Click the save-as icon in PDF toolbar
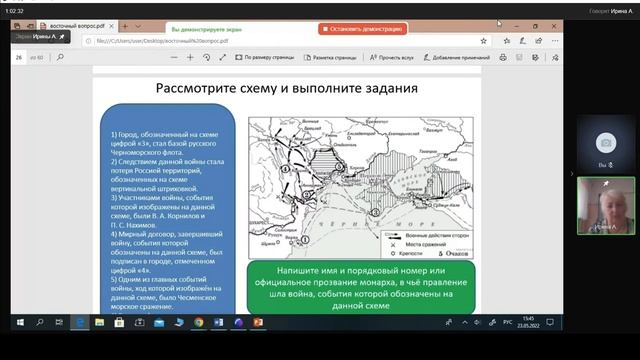 point(535,58)
